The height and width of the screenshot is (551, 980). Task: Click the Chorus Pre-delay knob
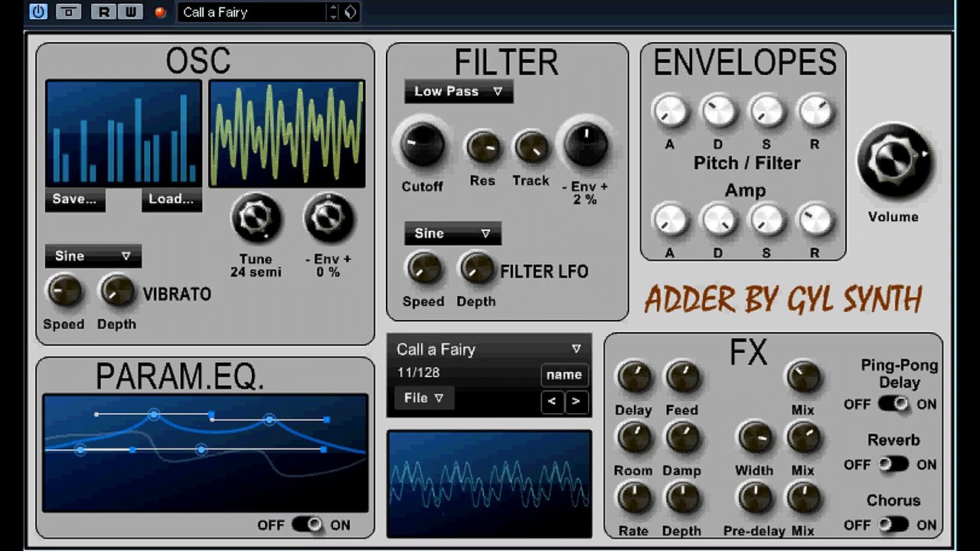(x=754, y=498)
